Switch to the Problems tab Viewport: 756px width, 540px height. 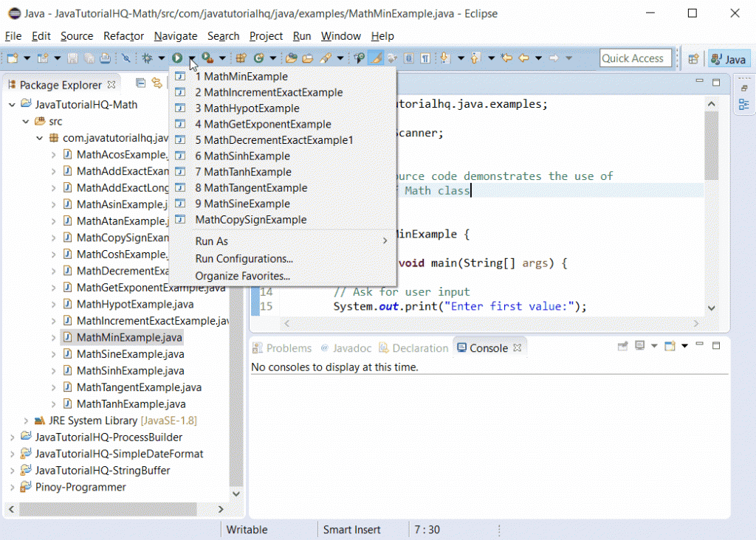coord(288,347)
